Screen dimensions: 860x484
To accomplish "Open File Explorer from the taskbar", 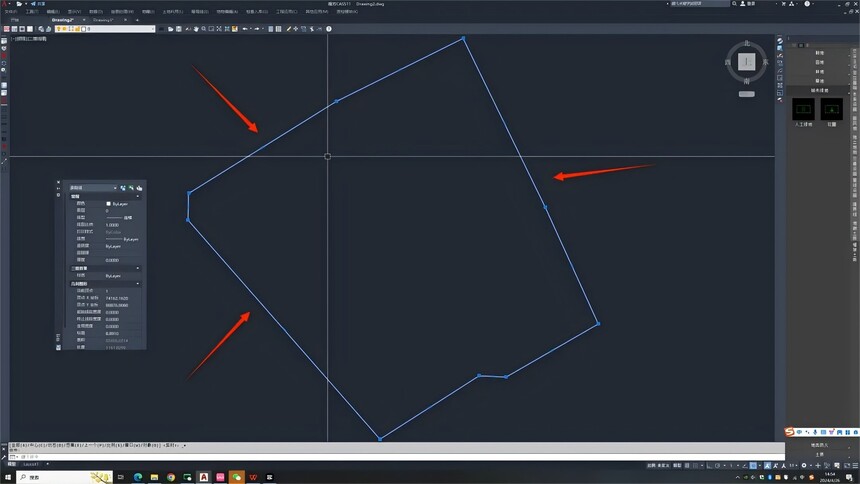I will tap(154, 477).
